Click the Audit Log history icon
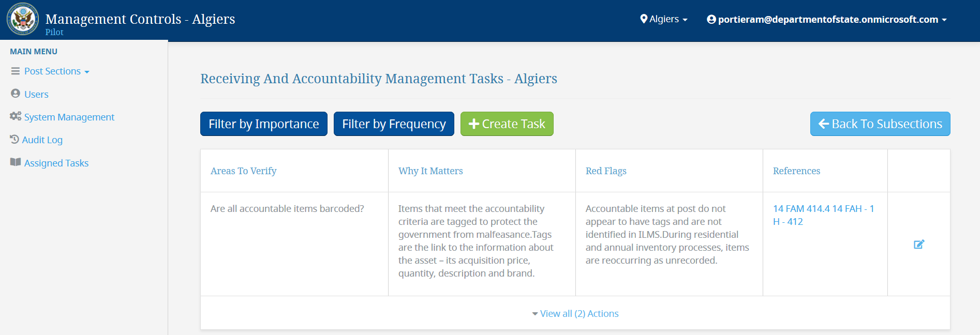Screen dimensions: 980x335 [x=14, y=139]
